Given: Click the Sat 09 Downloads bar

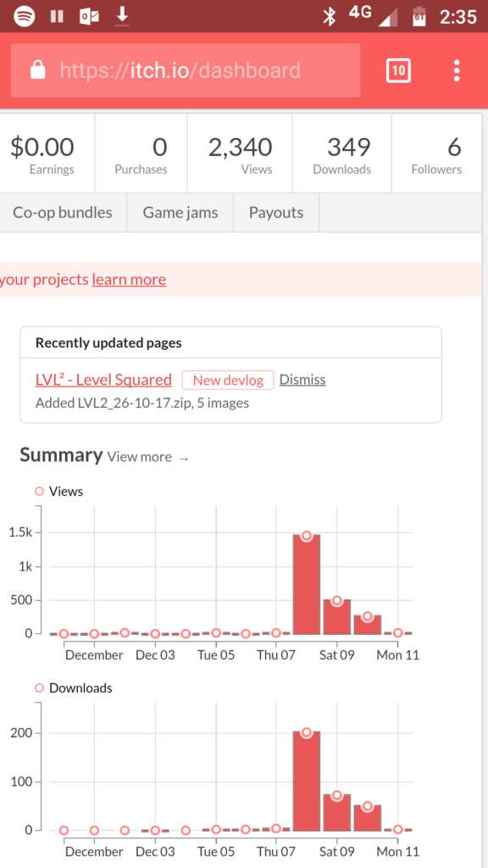Looking at the screenshot, I should point(337,813).
